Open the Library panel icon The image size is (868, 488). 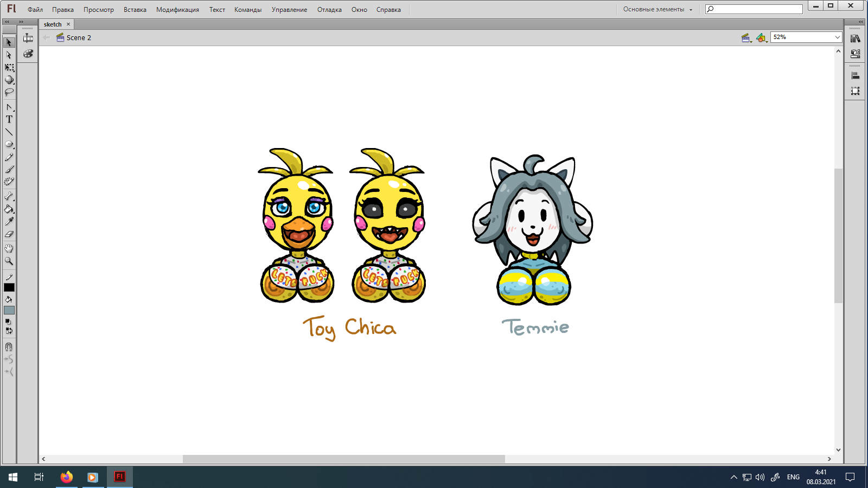(x=856, y=38)
